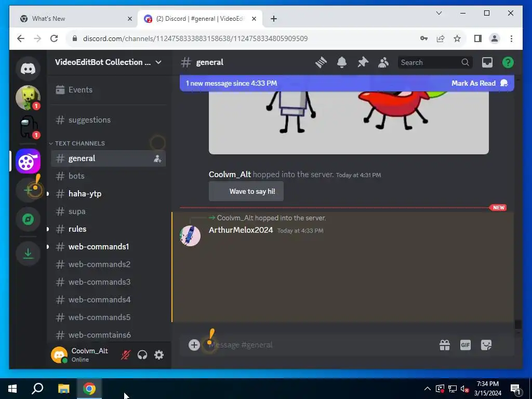Click the Chrome back arrow
The height and width of the screenshot is (399, 532).
[21, 38]
